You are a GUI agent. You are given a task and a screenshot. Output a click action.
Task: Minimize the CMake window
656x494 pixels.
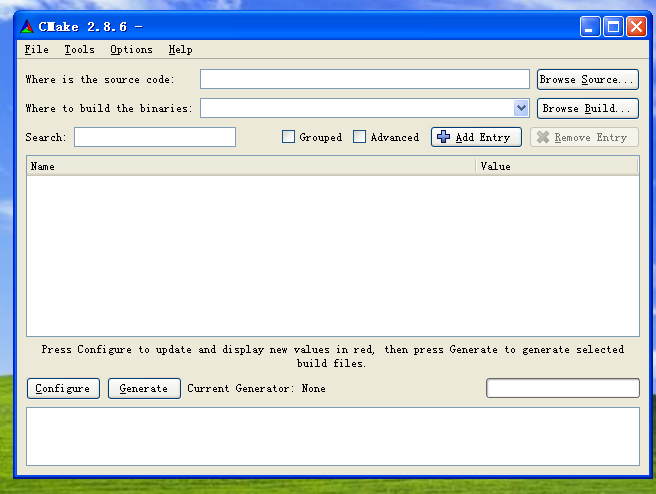pyautogui.click(x=590, y=27)
